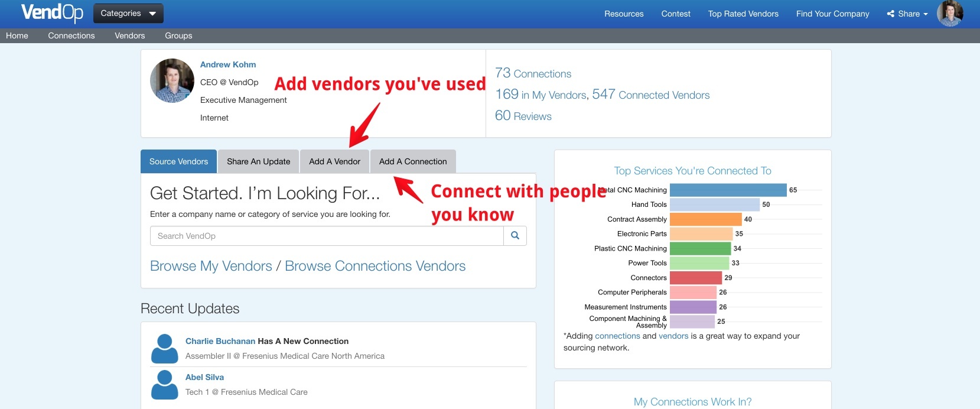
Task: Open the vendors link in footnote
Action: [673, 336]
